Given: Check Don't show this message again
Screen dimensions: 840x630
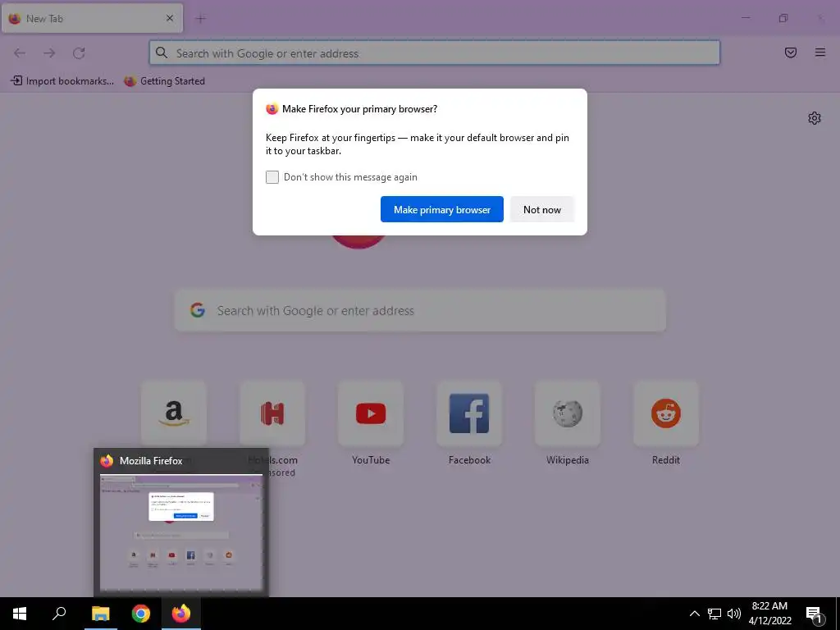Looking at the screenshot, I should 272,177.
